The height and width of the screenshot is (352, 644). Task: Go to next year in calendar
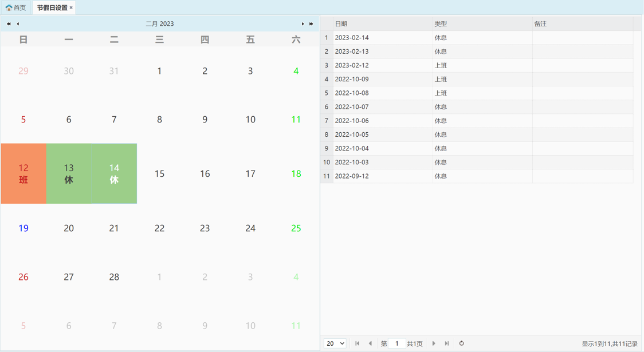311,24
